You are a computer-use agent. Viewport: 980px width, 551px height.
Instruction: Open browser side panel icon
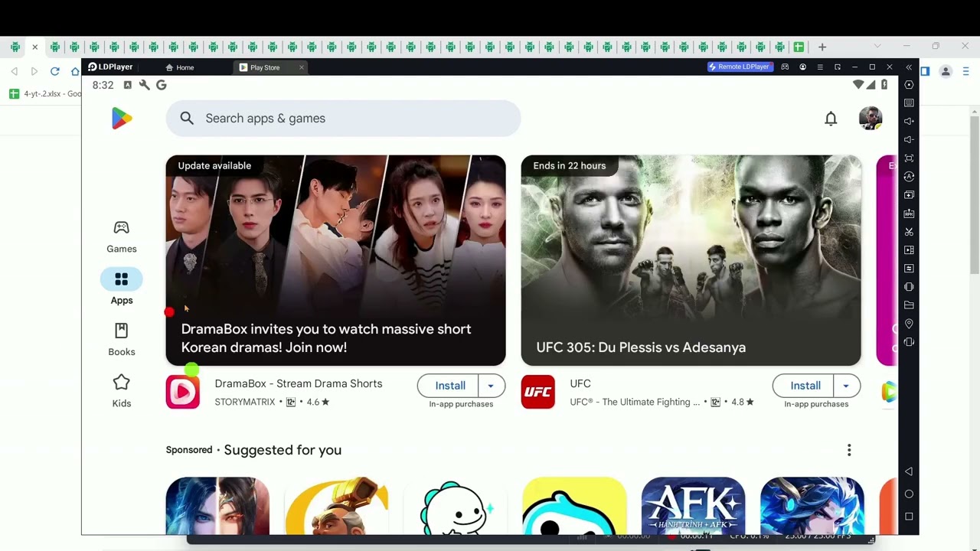point(925,71)
